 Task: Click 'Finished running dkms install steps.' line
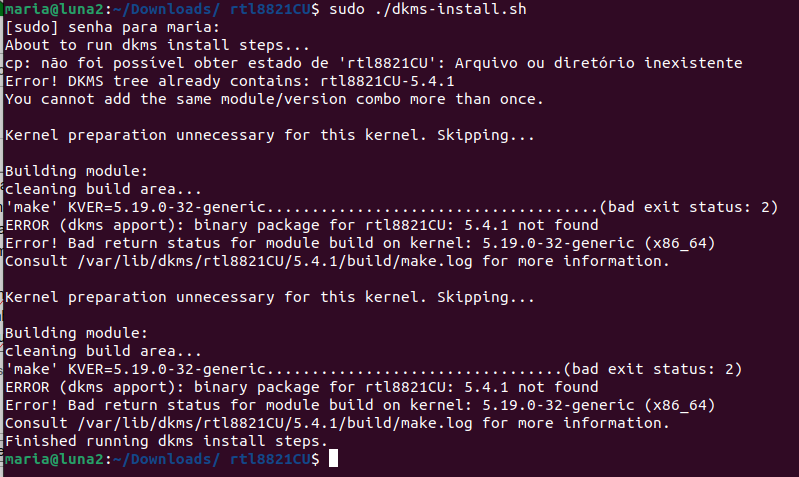(x=167, y=441)
